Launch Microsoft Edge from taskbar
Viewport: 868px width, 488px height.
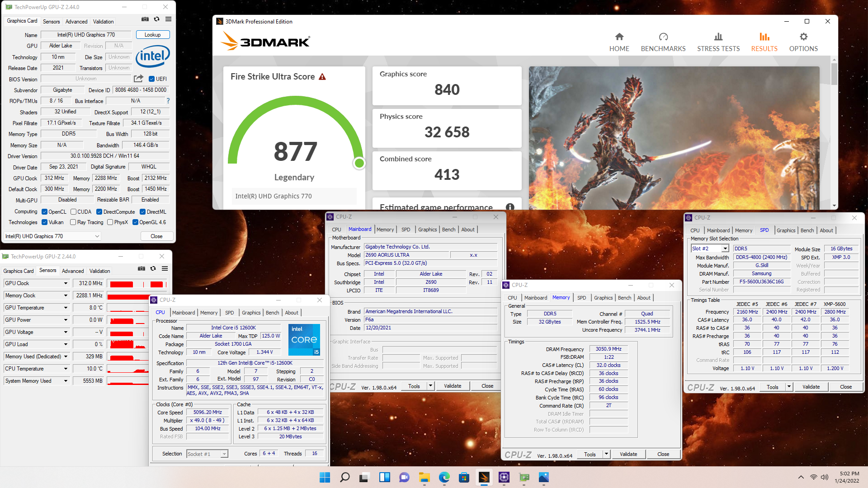[x=444, y=477]
